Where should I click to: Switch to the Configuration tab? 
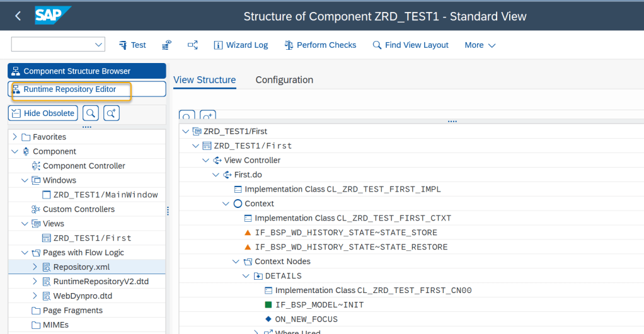pos(284,80)
